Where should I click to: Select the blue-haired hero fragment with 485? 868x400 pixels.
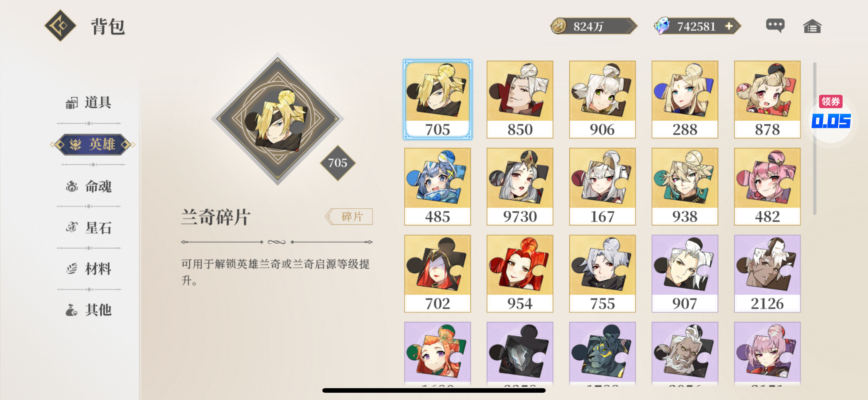pyautogui.click(x=437, y=186)
